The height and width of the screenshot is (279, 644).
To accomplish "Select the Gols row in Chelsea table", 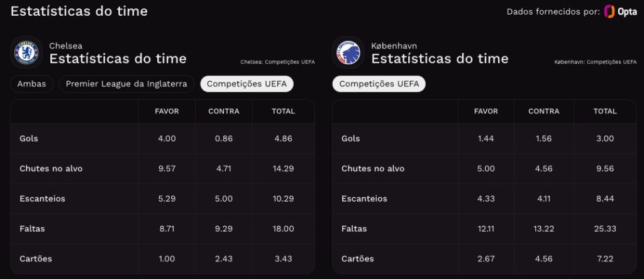I will click(x=163, y=139).
